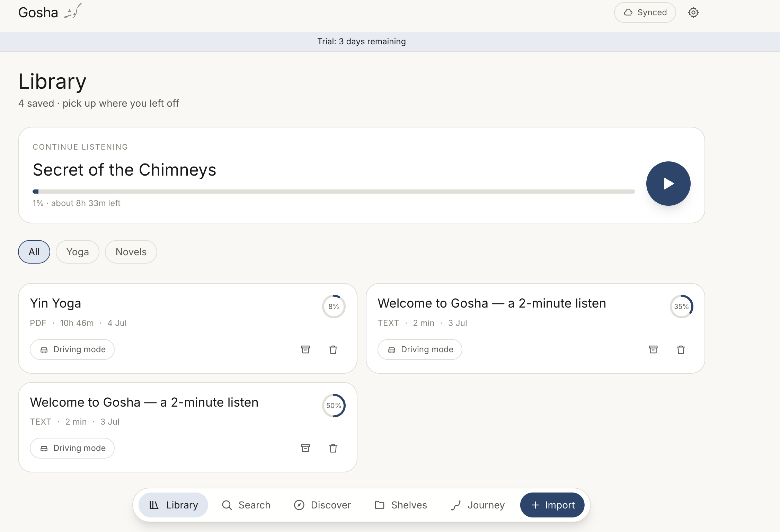Open the settings gear icon
Viewport: 780px width, 532px height.
[693, 12]
